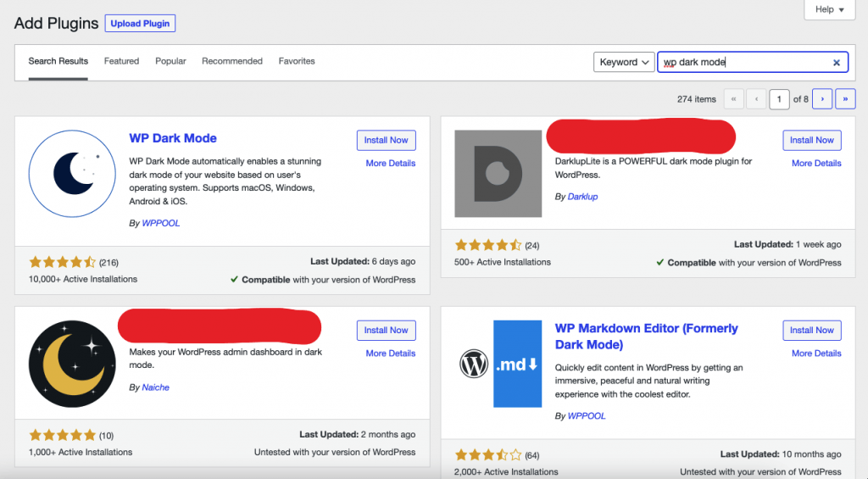Open the WP Dark Mode title link

coord(173,138)
